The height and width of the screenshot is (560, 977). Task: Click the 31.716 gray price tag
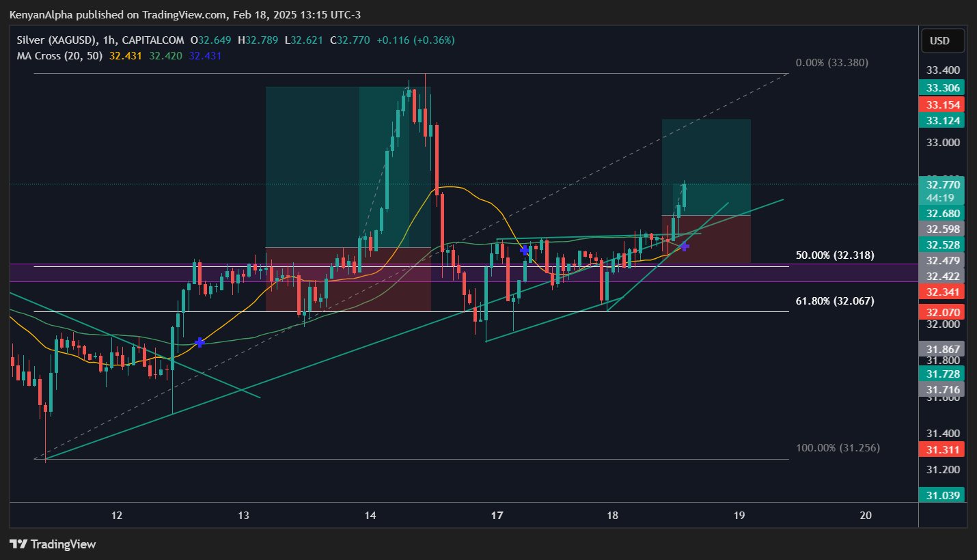pyautogui.click(x=943, y=389)
